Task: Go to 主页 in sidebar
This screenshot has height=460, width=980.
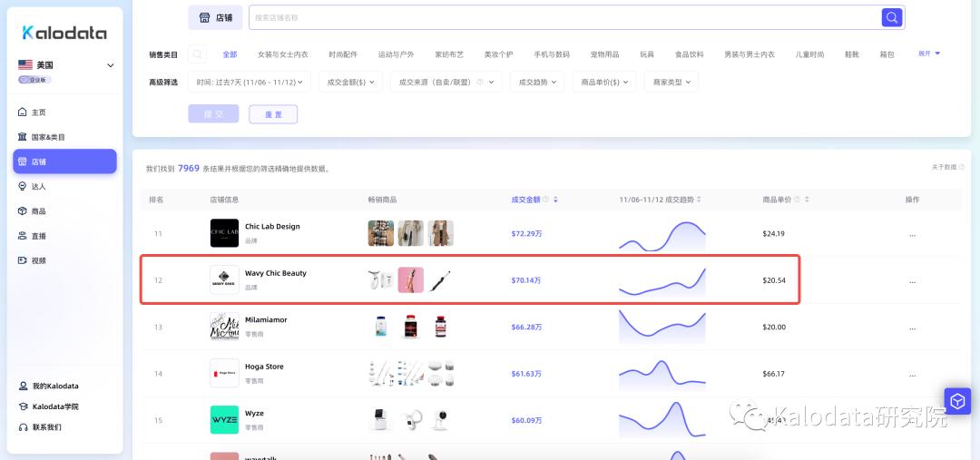Action: pyautogui.click(x=64, y=113)
